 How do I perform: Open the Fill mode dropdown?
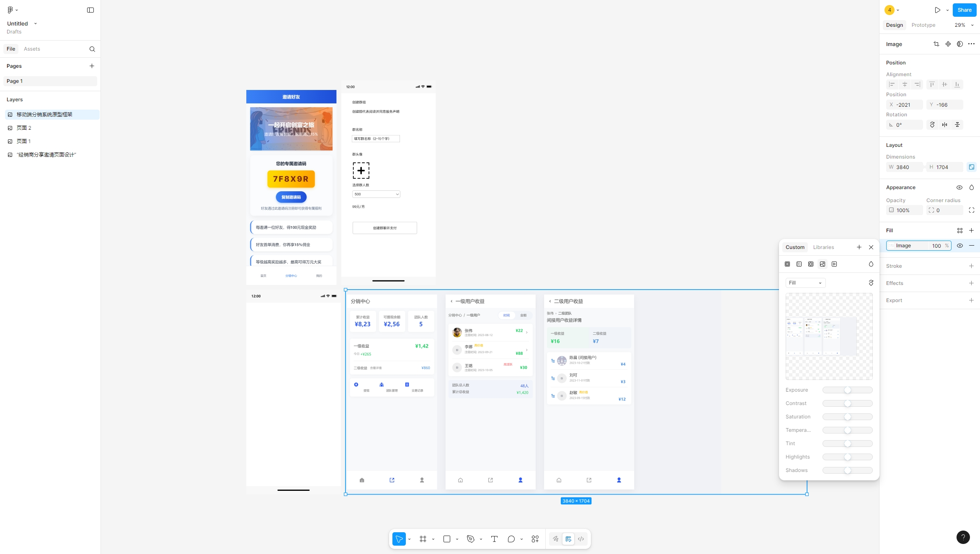pyautogui.click(x=805, y=283)
